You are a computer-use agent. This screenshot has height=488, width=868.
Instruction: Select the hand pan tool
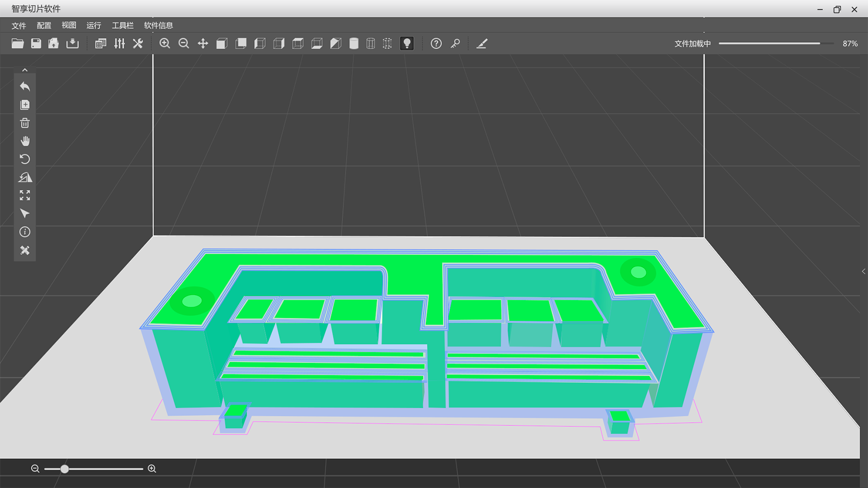coord(25,141)
